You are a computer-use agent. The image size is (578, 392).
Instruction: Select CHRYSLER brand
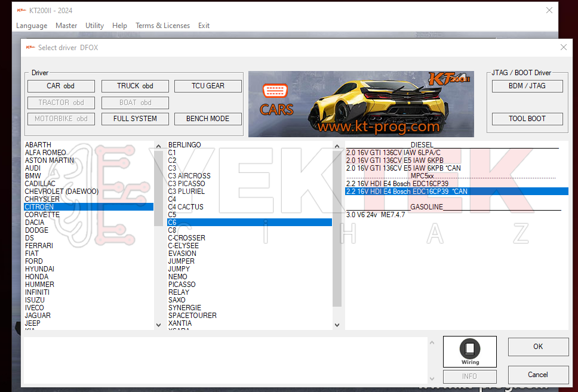point(88,199)
